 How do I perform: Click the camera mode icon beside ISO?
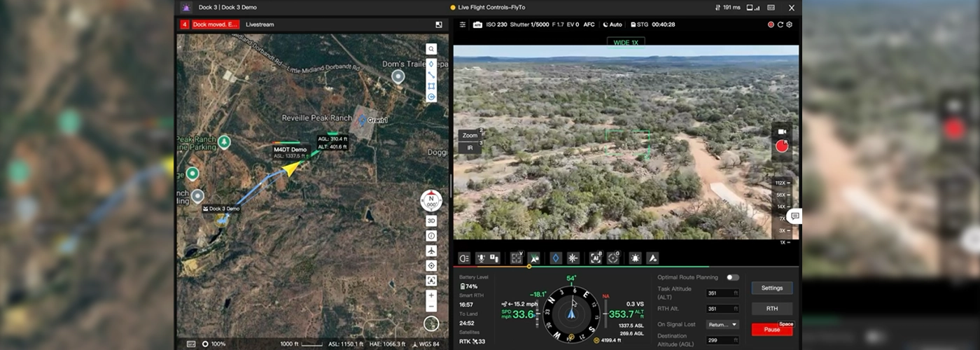[x=478, y=24]
